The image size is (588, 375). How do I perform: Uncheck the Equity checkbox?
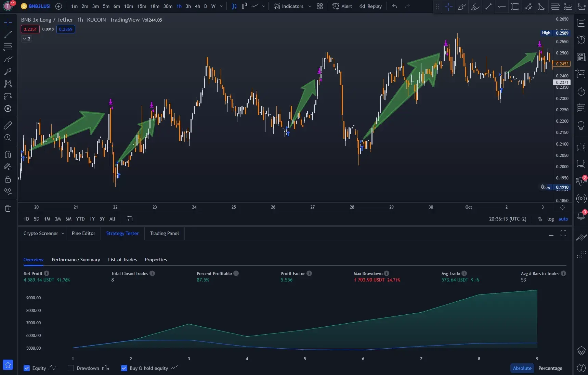27,368
